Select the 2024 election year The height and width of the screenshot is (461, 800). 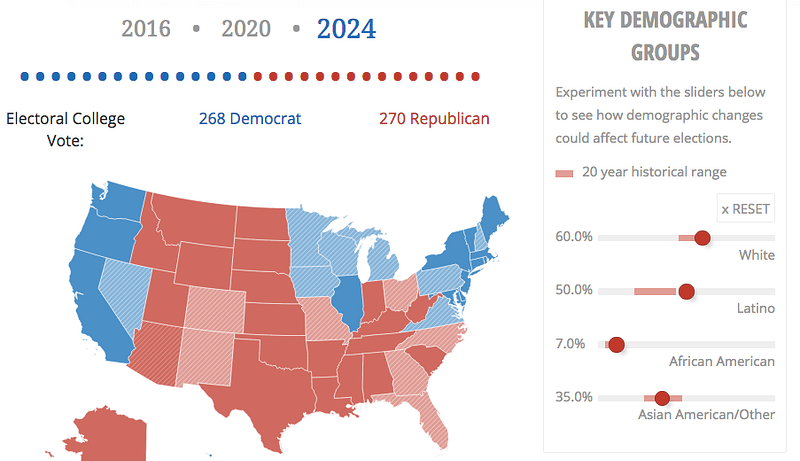tap(346, 29)
